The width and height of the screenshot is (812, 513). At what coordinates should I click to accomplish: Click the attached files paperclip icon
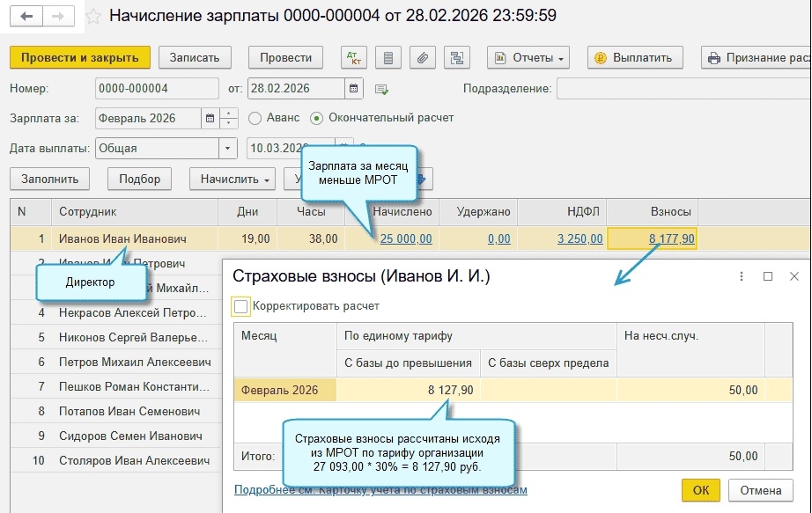click(x=423, y=58)
